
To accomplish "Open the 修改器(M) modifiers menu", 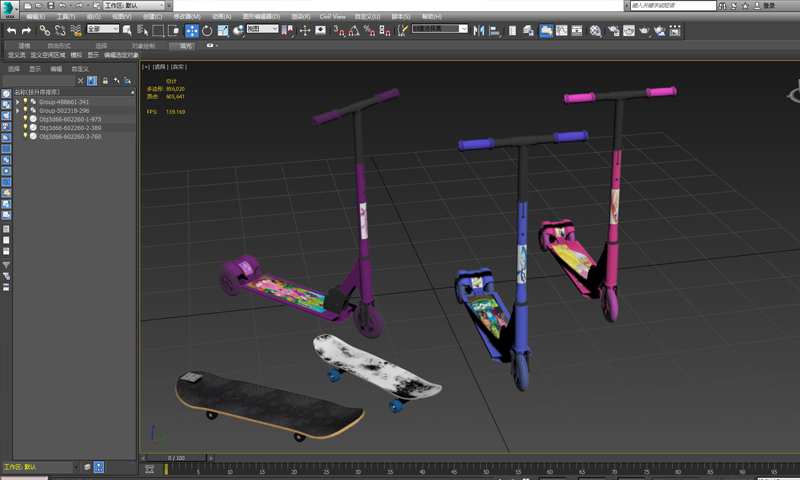I will click(186, 17).
